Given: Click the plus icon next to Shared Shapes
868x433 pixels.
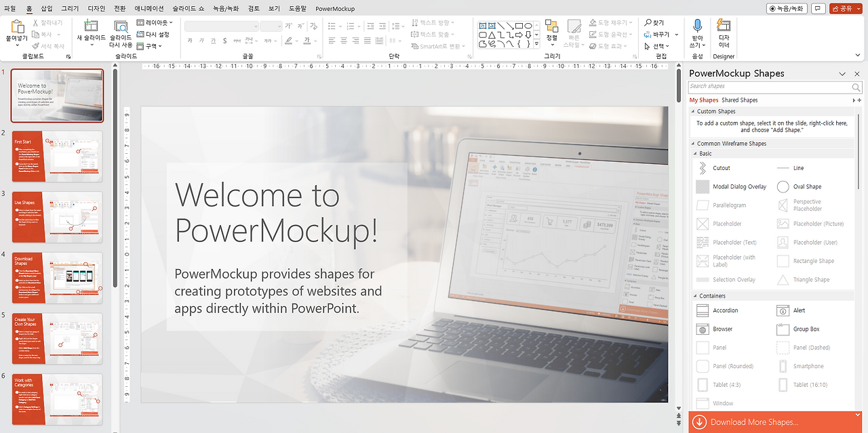Looking at the screenshot, I should [859, 100].
